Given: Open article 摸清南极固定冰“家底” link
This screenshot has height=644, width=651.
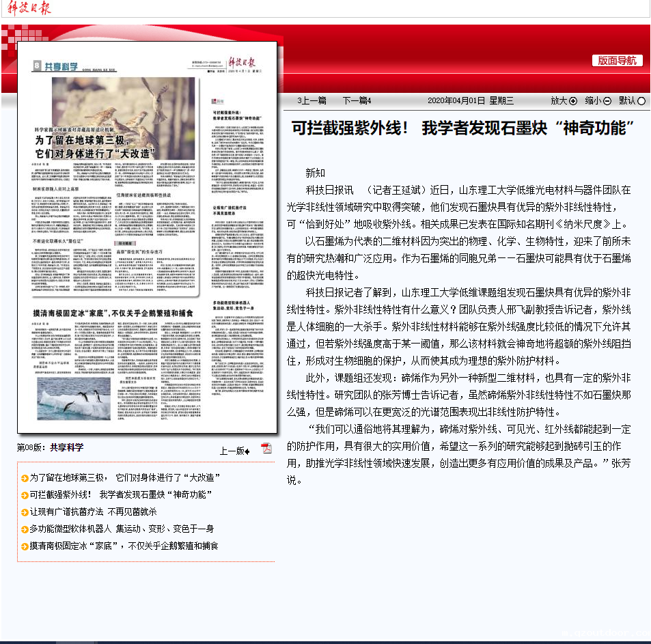Looking at the screenshot, I should point(124,546).
